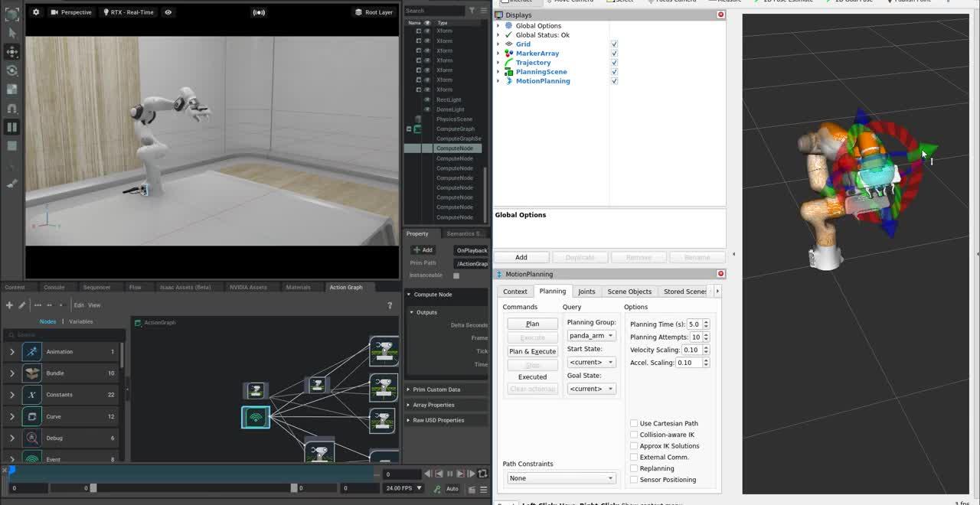Click the pause simulation button
This screenshot has height=505, width=980.
click(11, 127)
